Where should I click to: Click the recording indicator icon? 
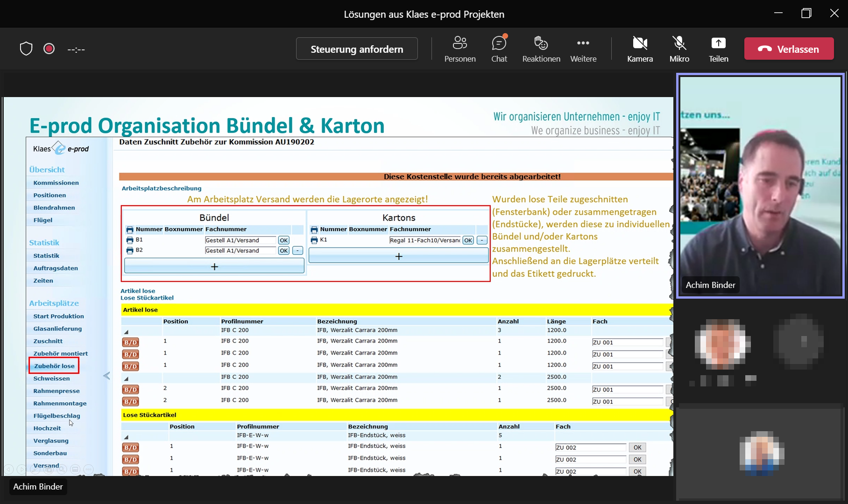point(49,49)
